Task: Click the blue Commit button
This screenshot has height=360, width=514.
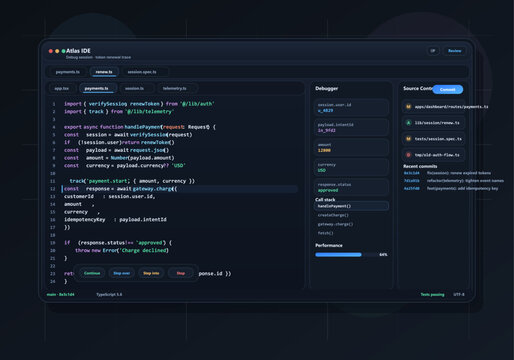Action: (x=448, y=89)
